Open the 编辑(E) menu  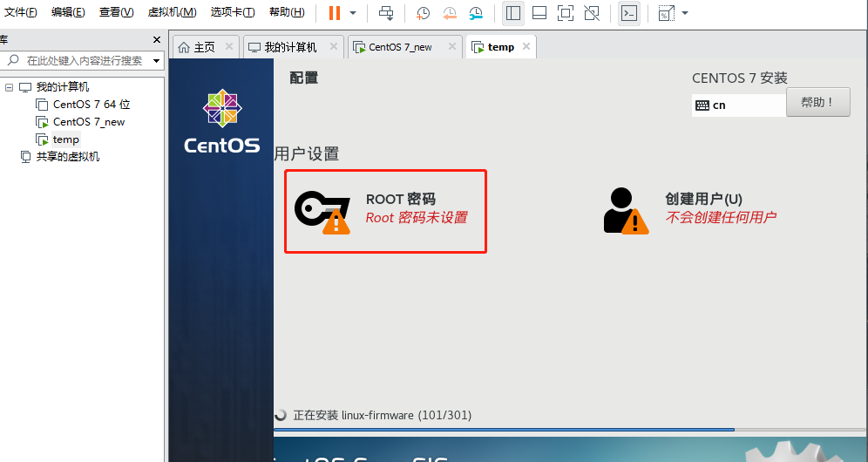68,12
